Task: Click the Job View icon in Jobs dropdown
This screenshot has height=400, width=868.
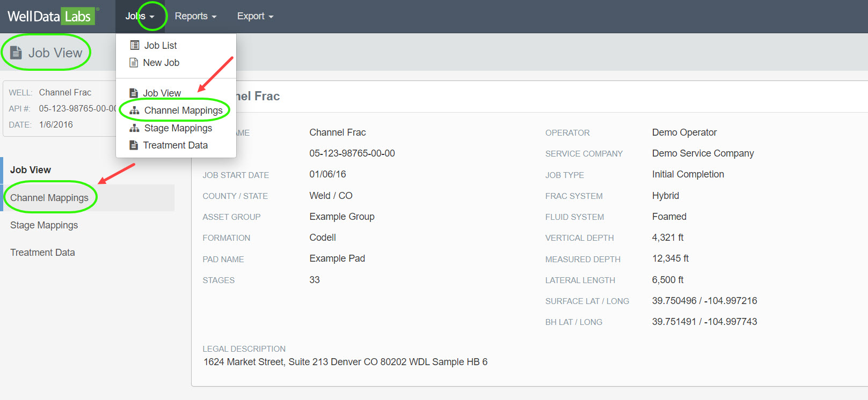Action: click(134, 93)
